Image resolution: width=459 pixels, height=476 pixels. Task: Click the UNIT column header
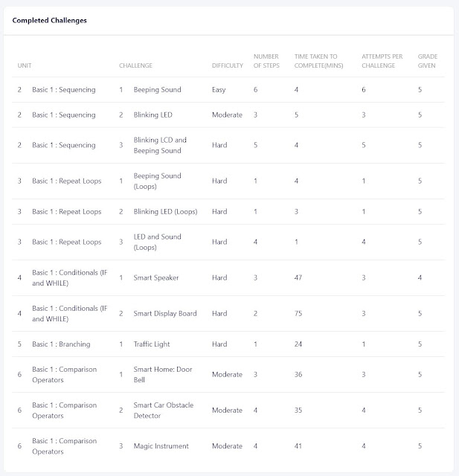click(25, 65)
